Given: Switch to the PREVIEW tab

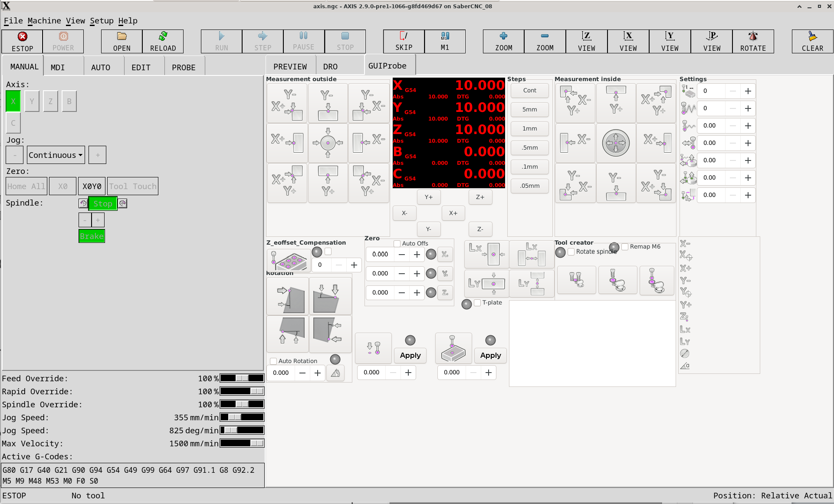Looking at the screenshot, I should coord(290,66).
